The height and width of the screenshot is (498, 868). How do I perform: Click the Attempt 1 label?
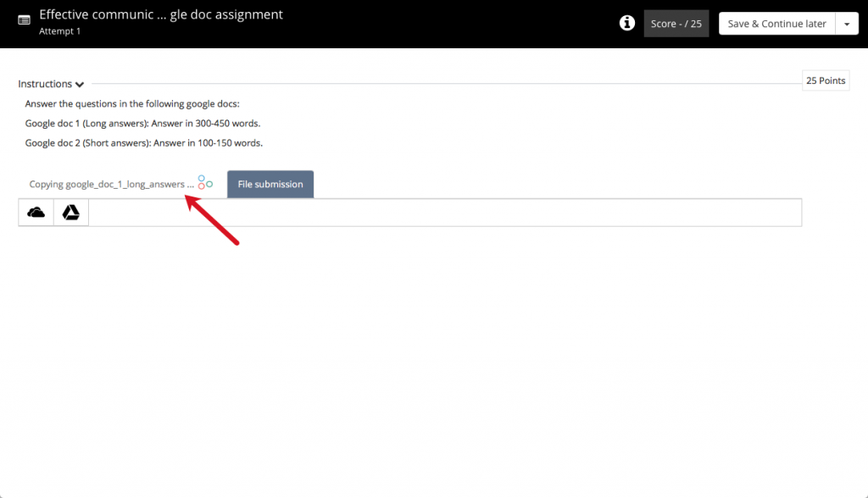point(60,31)
